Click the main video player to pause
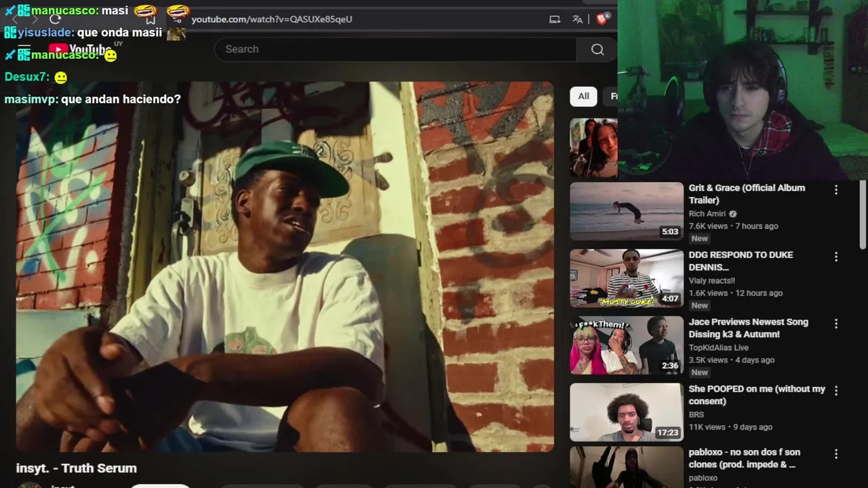The width and height of the screenshot is (868, 488). (285, 267)
